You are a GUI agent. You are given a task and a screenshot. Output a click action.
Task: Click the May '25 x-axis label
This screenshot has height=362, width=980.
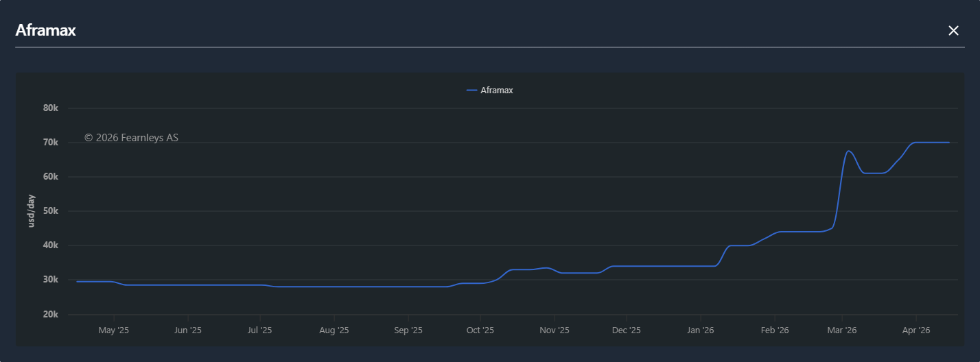click(114, 330)
